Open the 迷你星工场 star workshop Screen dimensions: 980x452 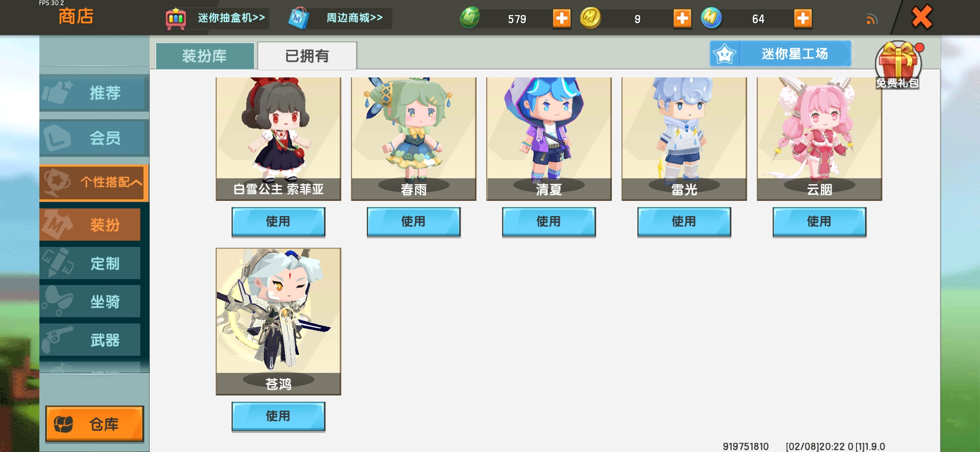point(780,54)
